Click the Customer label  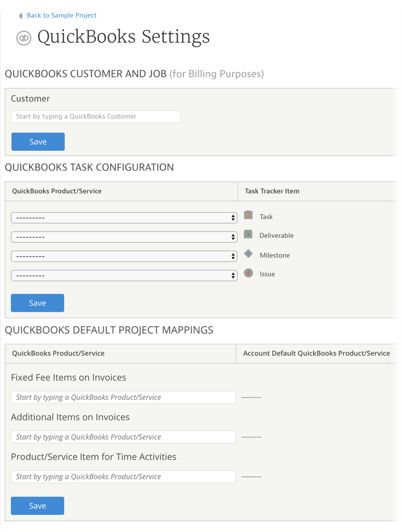pyautogui.click(x=30, y=99)
